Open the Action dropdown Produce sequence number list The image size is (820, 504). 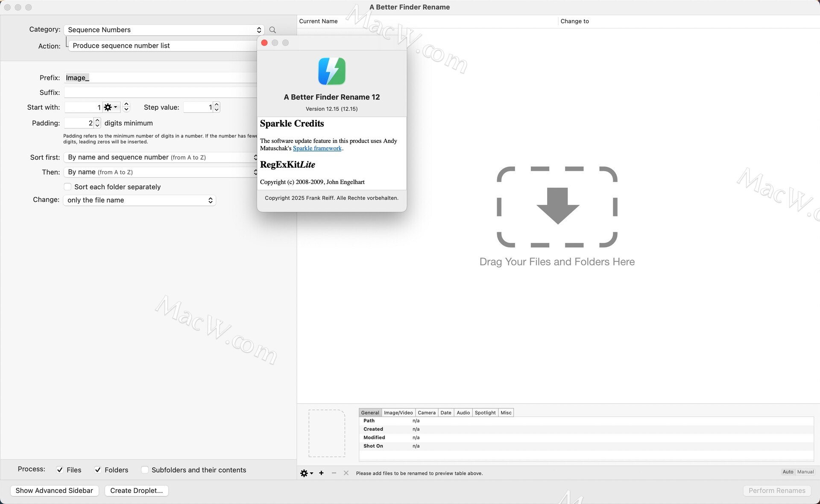pos(163,46)
